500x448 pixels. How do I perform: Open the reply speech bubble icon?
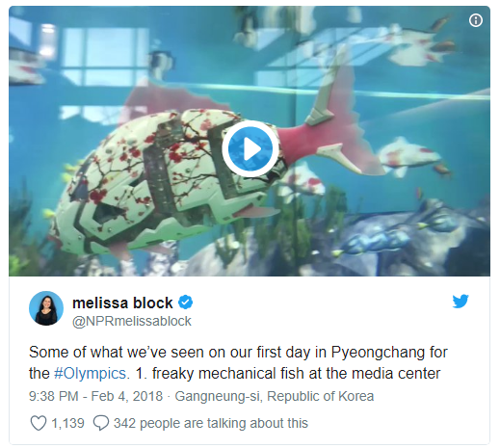(101, 423)
